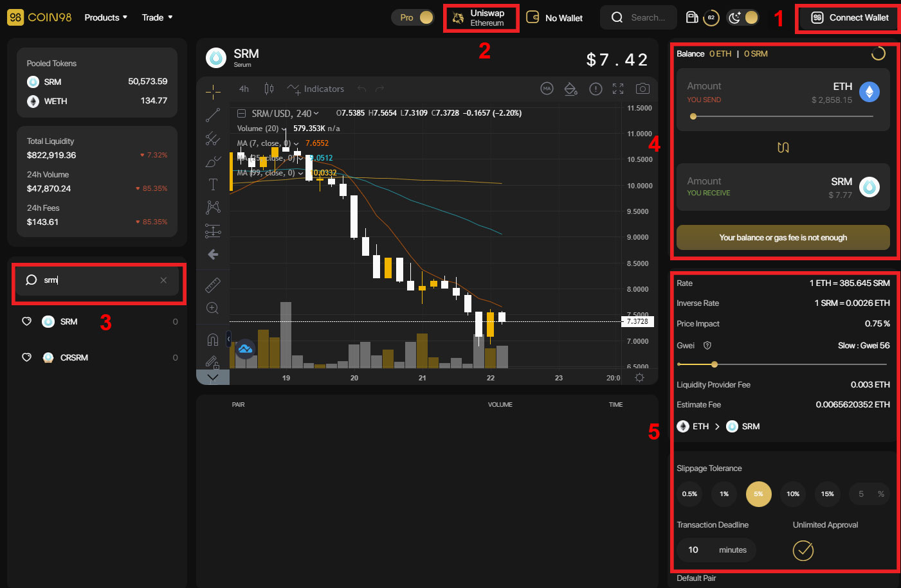Open the No Wallet selector
This screenshot has height=588, width=901.
coord(554,17)
